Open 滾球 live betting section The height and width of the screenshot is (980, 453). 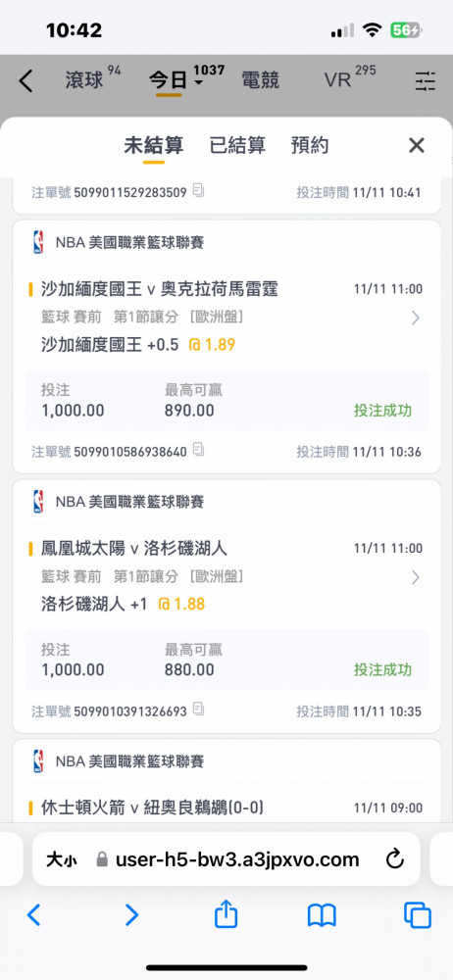pos(84,80)
